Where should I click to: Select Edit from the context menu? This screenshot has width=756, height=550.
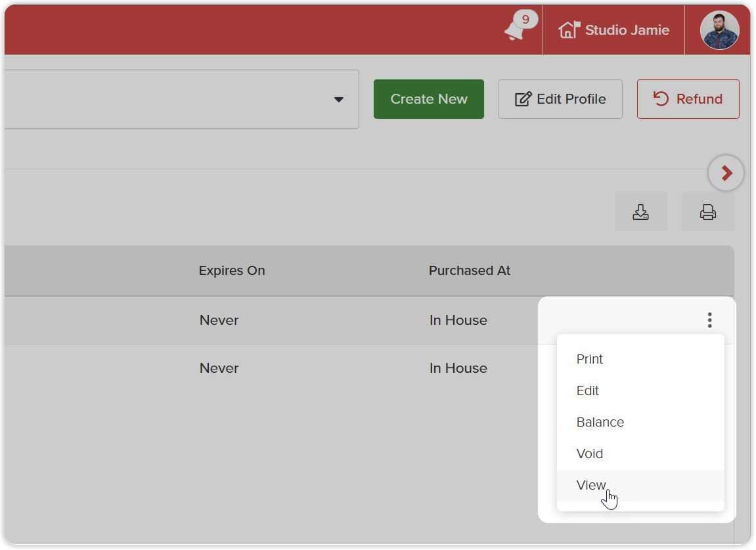tap(640, 391)
